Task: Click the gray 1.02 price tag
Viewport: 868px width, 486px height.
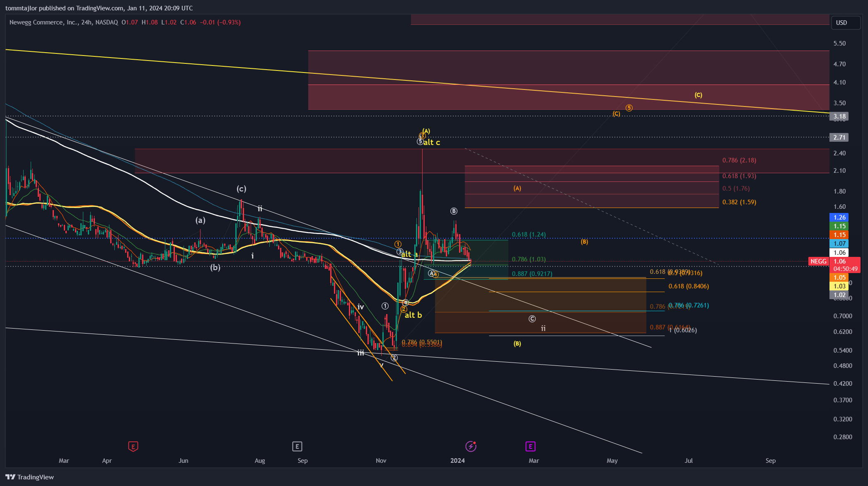Action: pos(839,295)
